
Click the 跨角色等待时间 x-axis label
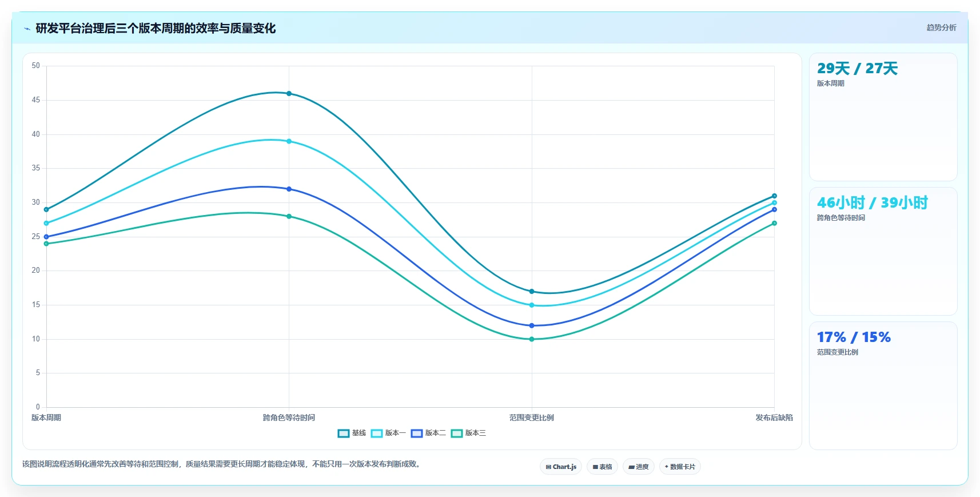click(289, 418)
